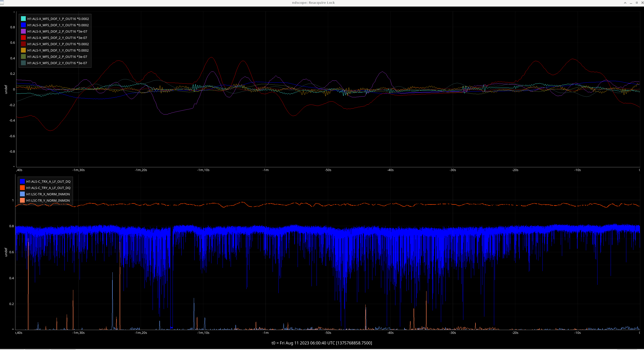Click the blue ALS-C_TRX_A_LF_OUT_DQ legend swatch
Image resolution: width=644 pixels, height=350 pixels.
click(x=22, y=181)
